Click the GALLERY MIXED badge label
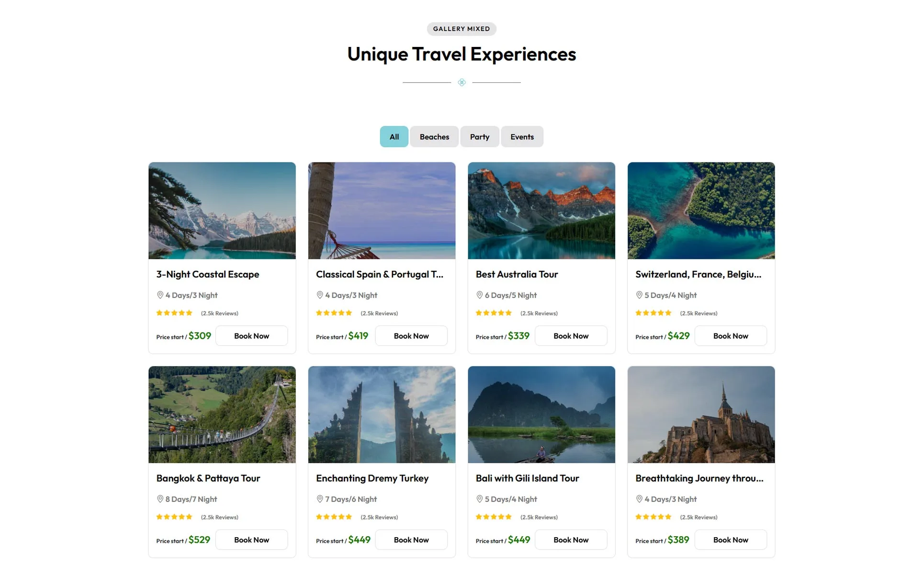The width and height of the screenshot is (924, 575). (462, 29)
